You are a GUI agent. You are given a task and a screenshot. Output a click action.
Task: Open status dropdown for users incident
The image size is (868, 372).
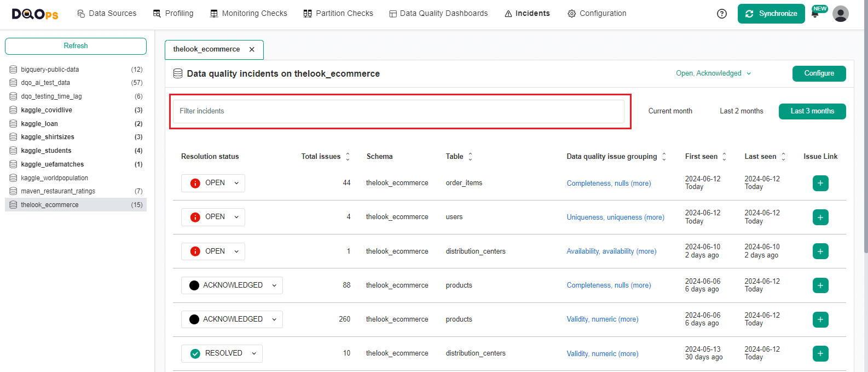pyautogui.click(x=213, y=217)
